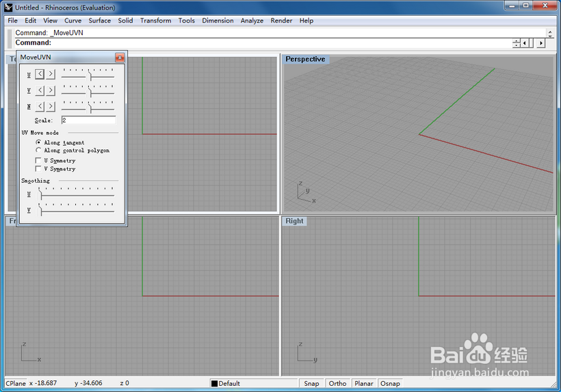Viewport: 561px width, 392px height.
Task: Open the Analyze menu
Action: point(252,21)
